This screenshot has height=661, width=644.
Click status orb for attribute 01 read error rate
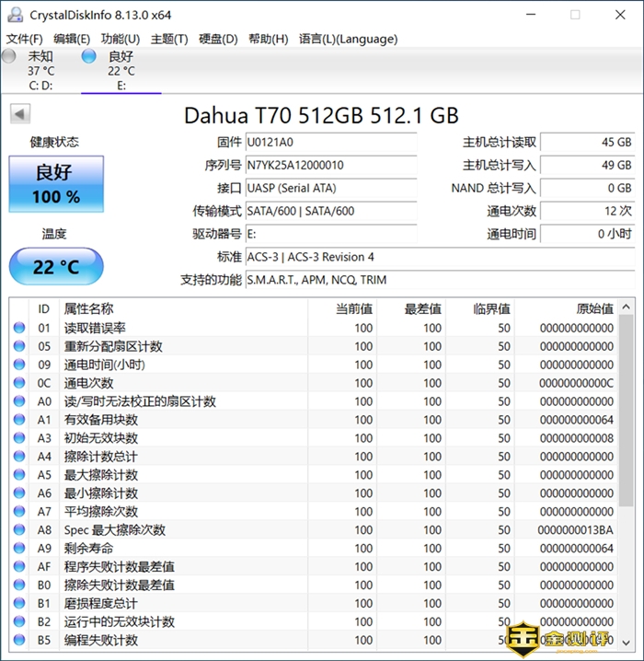click(x=19, y=328)
